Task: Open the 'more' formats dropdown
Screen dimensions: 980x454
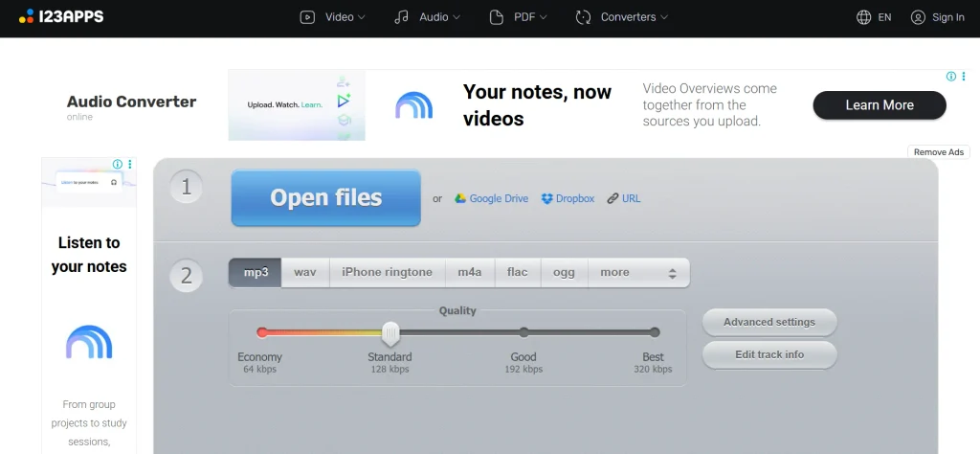Action: [638, 273]
